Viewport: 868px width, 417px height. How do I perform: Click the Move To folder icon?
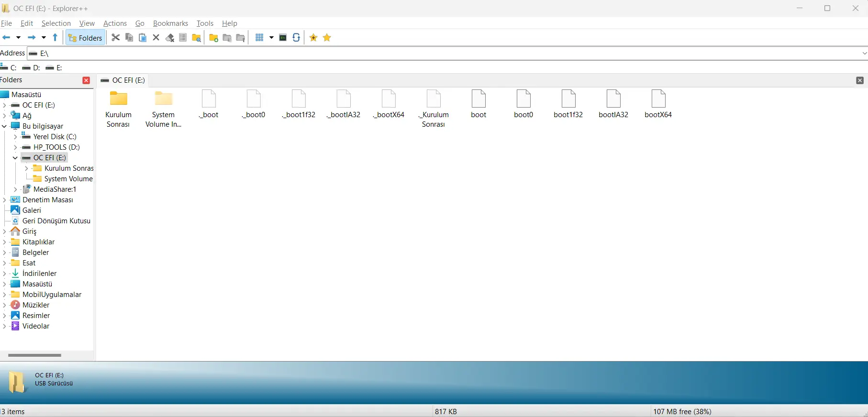pos(241,38)
